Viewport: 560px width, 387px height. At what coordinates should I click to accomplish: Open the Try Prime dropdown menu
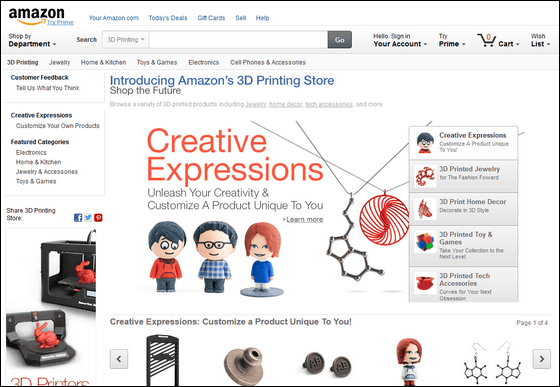pos(452,40)
